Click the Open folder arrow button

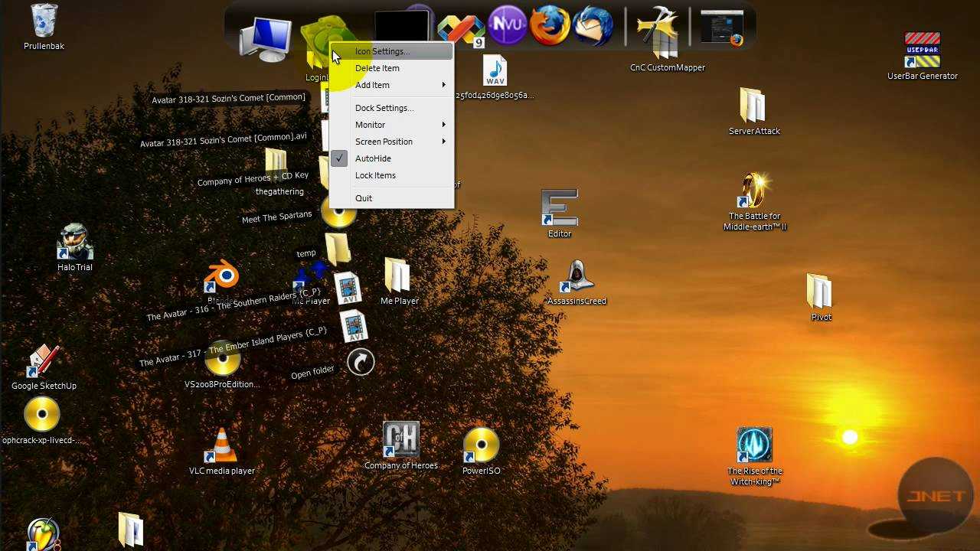point(361,362)
